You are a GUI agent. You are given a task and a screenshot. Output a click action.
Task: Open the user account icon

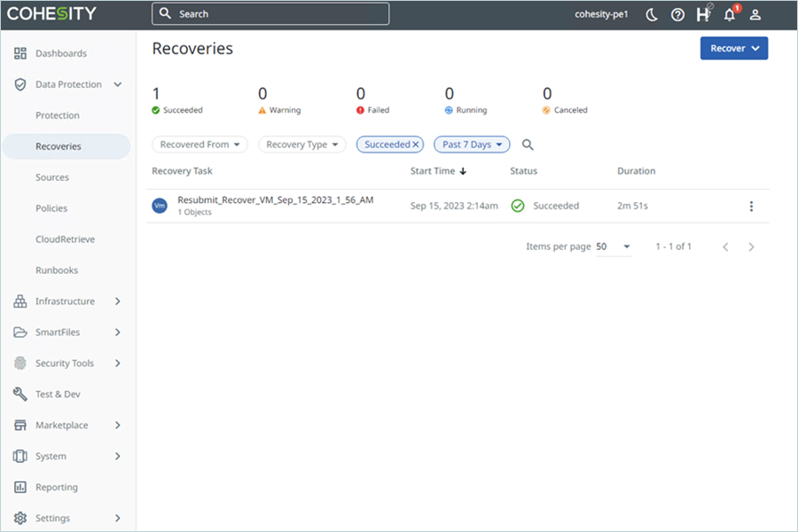click(755, 15)
